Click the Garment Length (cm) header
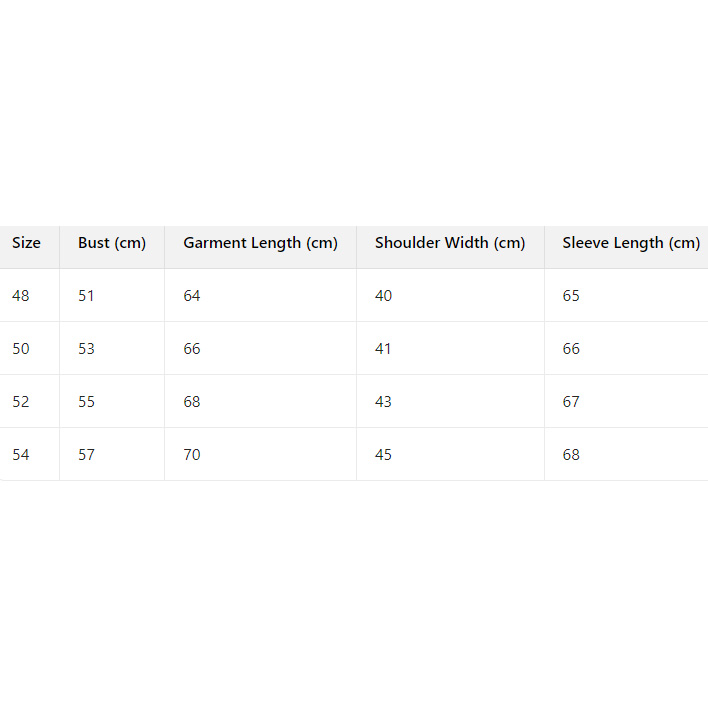 coord(260,243)
